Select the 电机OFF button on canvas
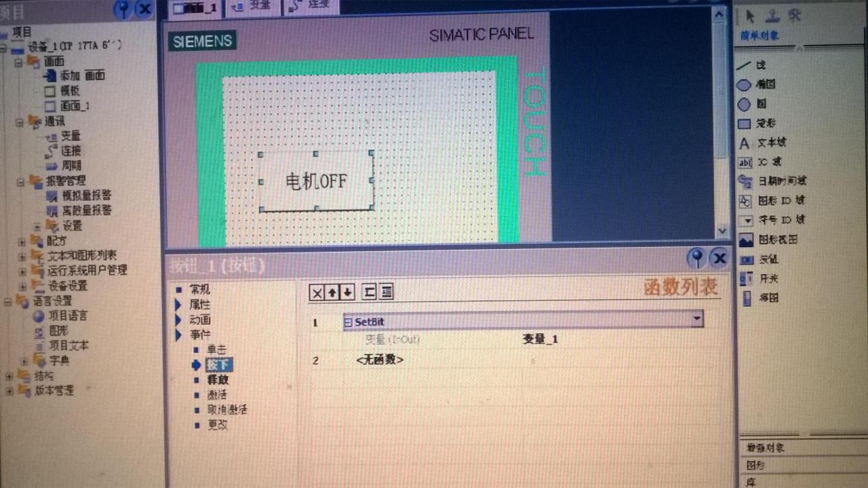Image resolution: width=868 pixels, height=488 pixels. pos(316,181)
